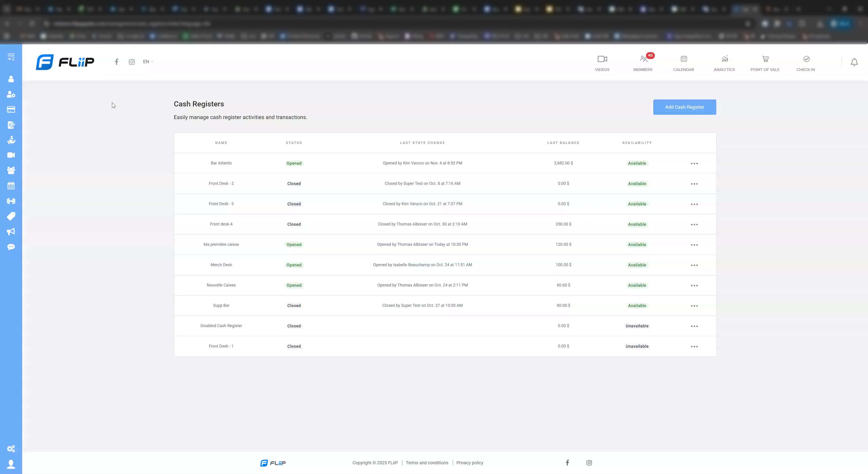Click the user silhouette icon at sidebar bottom
The height and width of the screenshot is (474, 868).
coord(11,464)
